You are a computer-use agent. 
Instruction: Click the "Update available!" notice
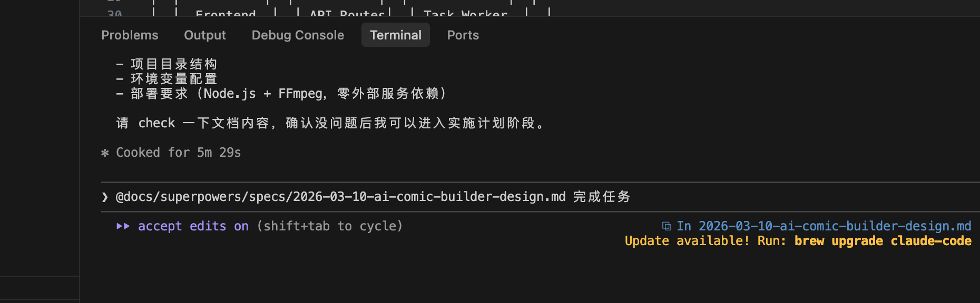pos(687,241)
